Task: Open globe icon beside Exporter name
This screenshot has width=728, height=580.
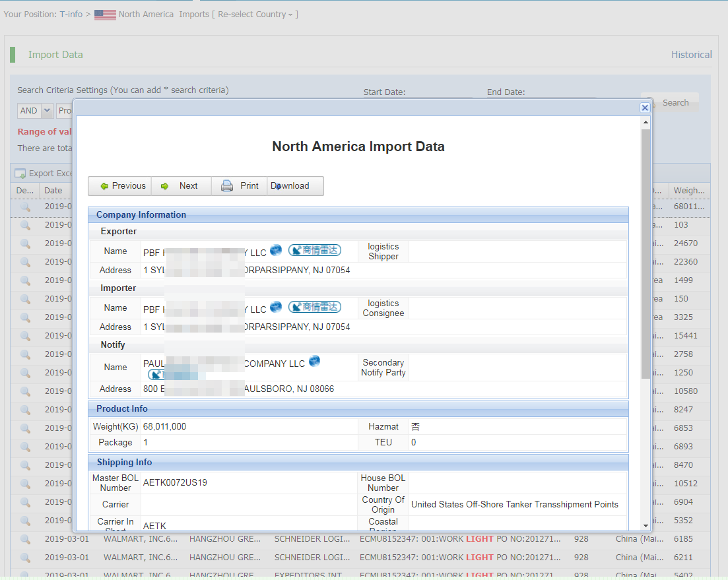Action: coord(276,250)
